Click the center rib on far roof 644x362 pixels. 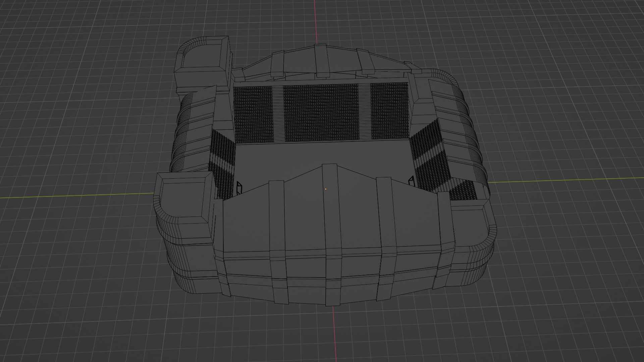pyautogui.click(x=321, y=60)
